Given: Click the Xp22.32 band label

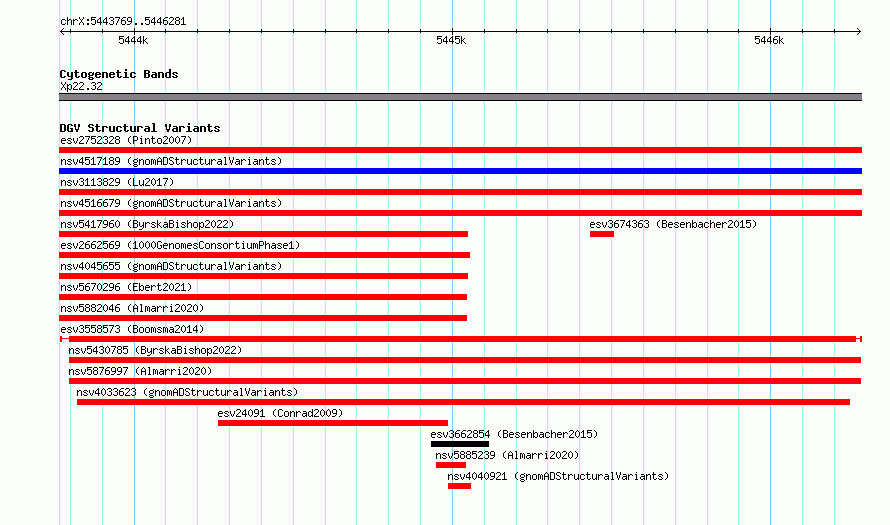Looking at the screenshot, I should pyautogui.click(x=81, y=86).
